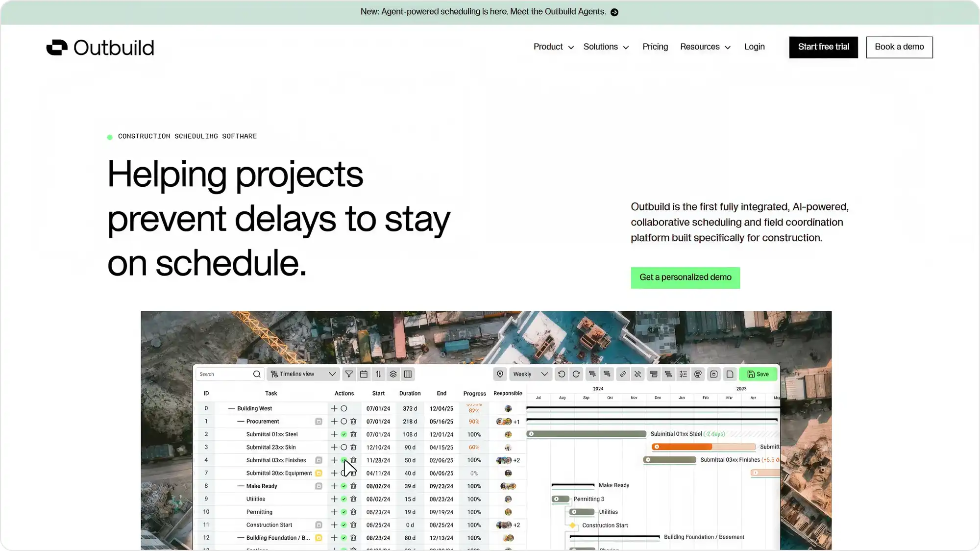This screenshot has width=980, height=551.
Task: Open the columns layout icon
Action: 408,374
